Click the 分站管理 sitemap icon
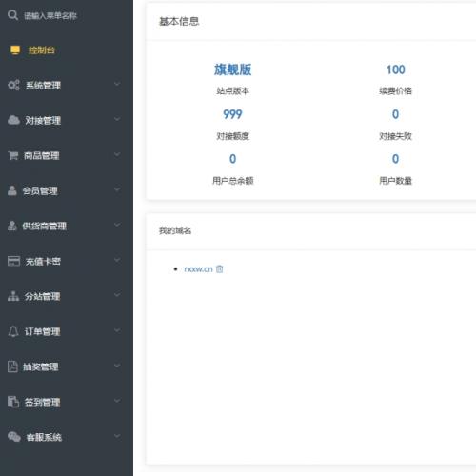 (13, 296)
